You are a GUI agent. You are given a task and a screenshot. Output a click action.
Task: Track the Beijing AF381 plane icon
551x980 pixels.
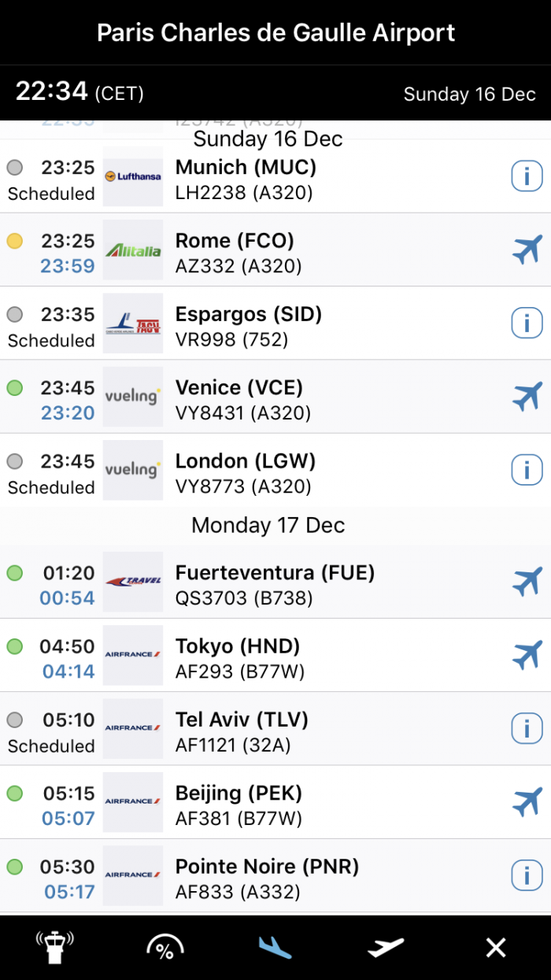527,801
